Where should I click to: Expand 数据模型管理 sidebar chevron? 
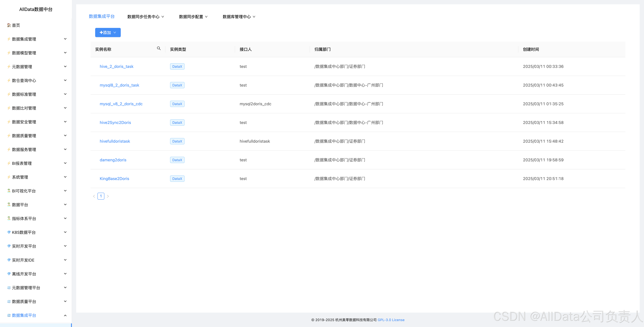point(65,53)
